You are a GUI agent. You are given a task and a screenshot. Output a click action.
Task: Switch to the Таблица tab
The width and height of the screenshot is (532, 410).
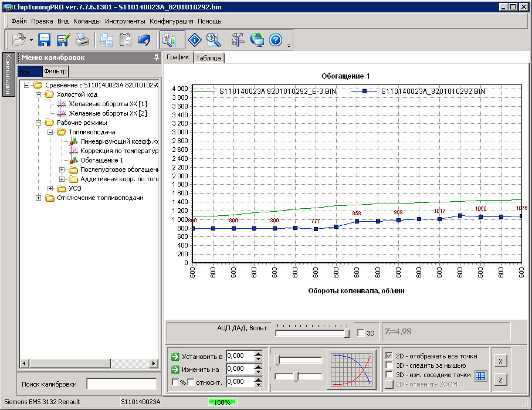[x=209, y=58]
